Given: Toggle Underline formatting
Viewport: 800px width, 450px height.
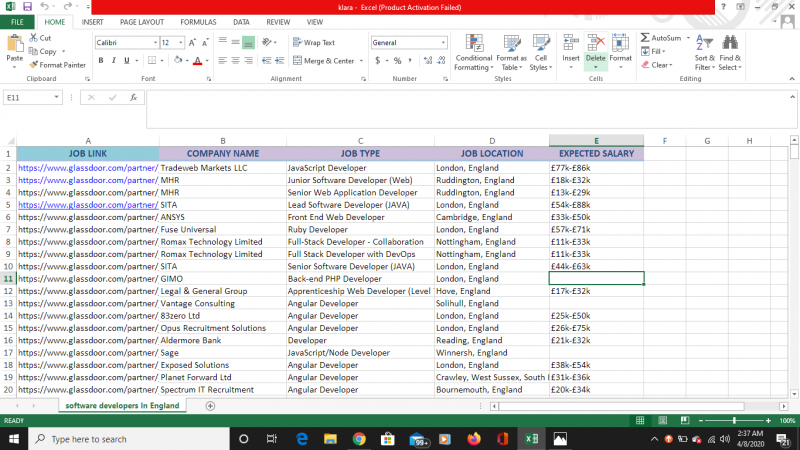Looking at the screenshot, I should click(127, 61).
